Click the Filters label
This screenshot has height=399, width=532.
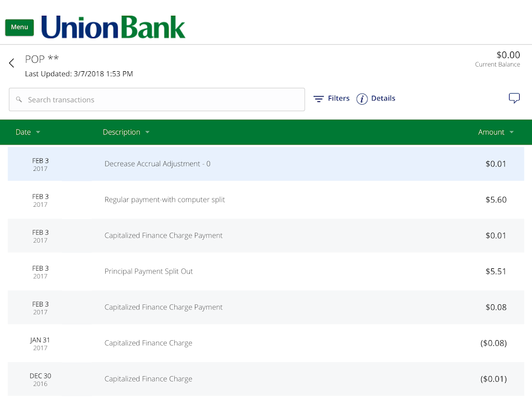[x=337, y=98]
